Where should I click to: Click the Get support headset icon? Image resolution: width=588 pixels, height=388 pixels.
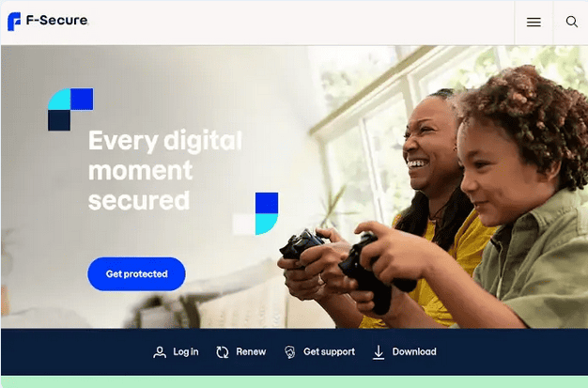[x=289, y=352]
